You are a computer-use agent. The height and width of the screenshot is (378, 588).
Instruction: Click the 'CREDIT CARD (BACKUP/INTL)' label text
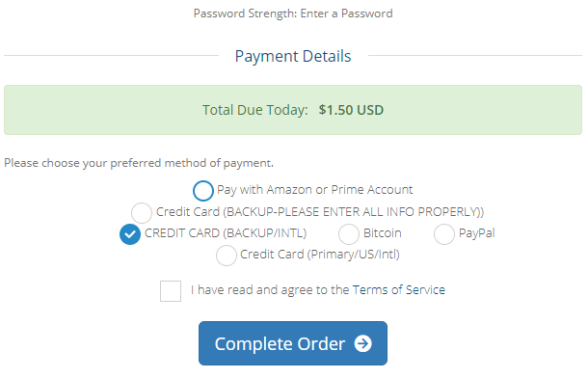pyautogui.click(x=226, y=233)
